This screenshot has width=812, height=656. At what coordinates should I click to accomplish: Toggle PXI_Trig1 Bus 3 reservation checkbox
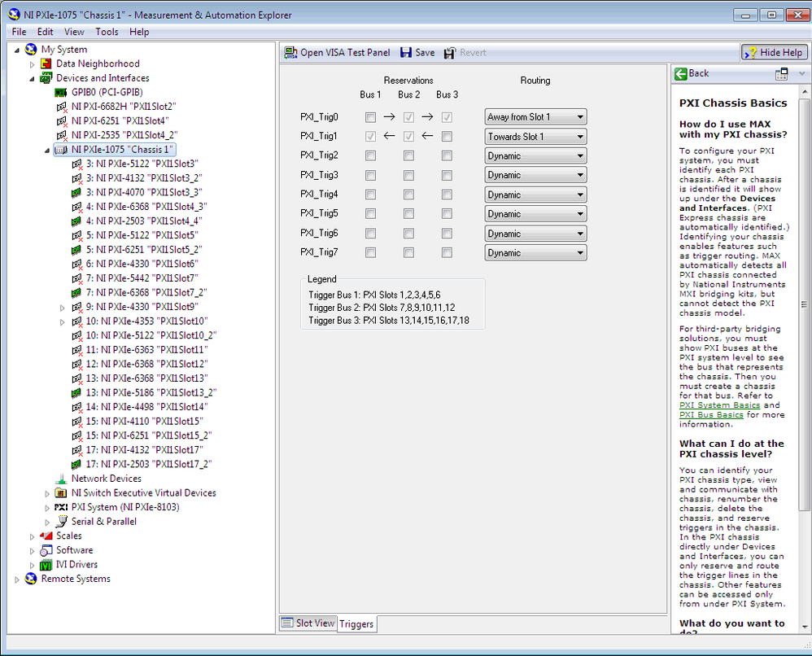(447, 137)
